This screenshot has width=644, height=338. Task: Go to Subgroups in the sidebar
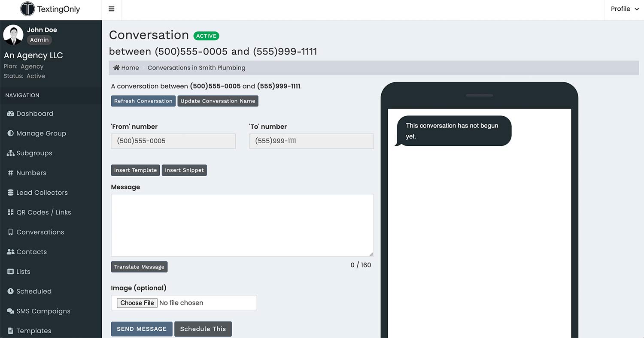34,153
